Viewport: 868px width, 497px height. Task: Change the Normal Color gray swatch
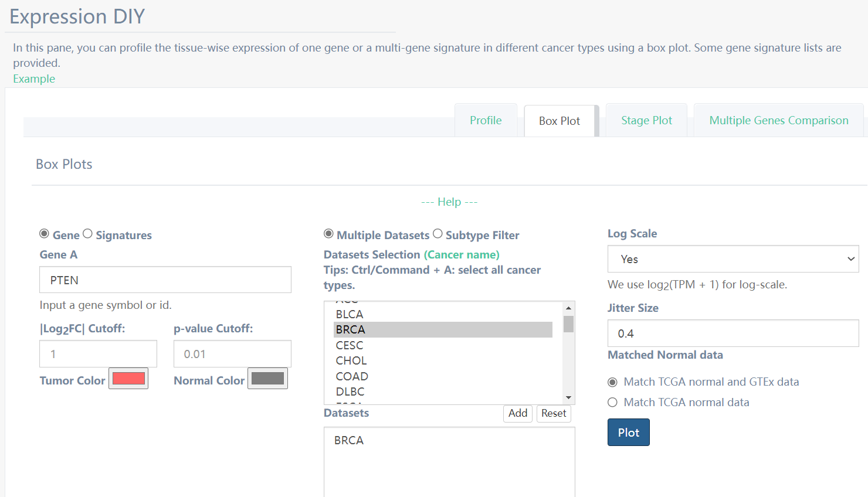pos(267,379)
